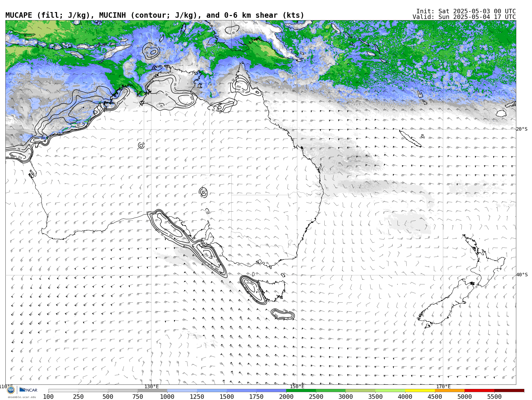Click the 170°E longitude label
Viewport: 532px width, 400px height.
point(443,386)
